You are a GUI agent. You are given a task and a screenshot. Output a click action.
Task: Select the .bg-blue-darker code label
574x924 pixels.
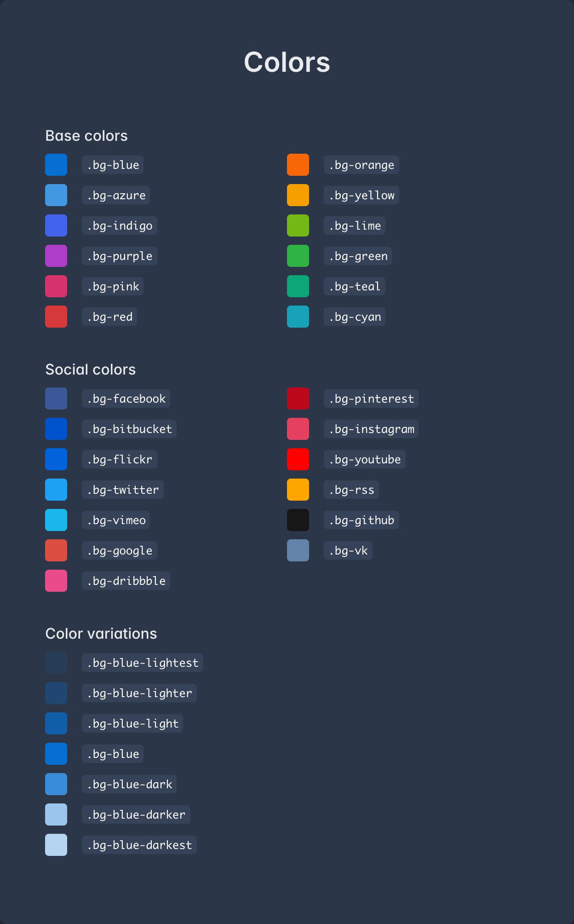136,814
